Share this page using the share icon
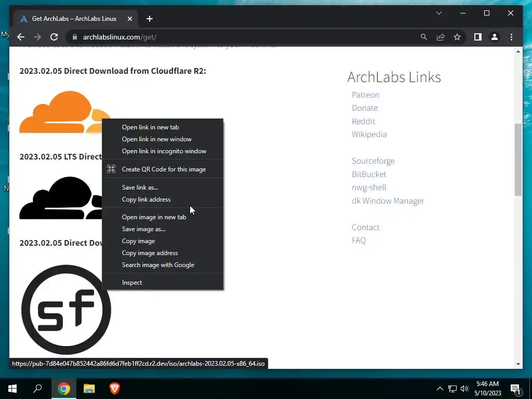This screenshot has width=532, height=399. coord(441,37)
